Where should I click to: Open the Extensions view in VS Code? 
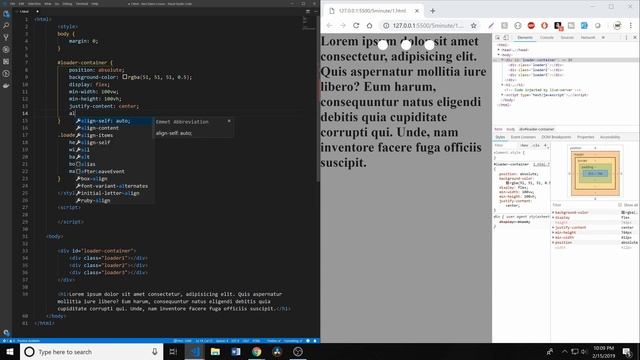(x=6, y=62)
